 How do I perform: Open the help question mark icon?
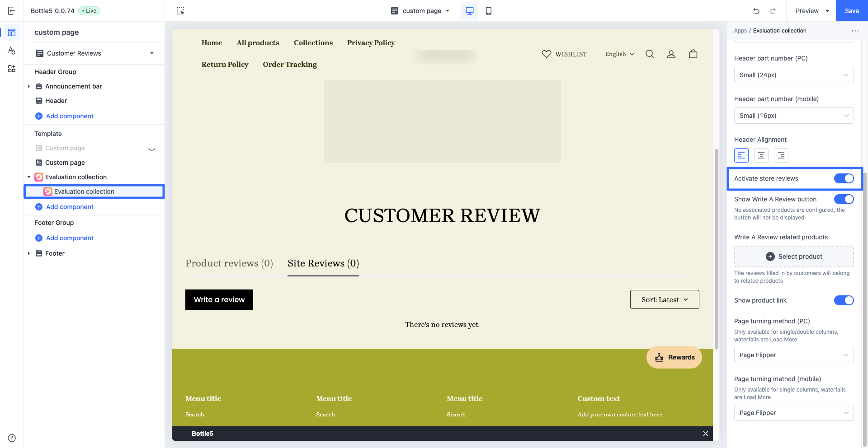(12, 438)
